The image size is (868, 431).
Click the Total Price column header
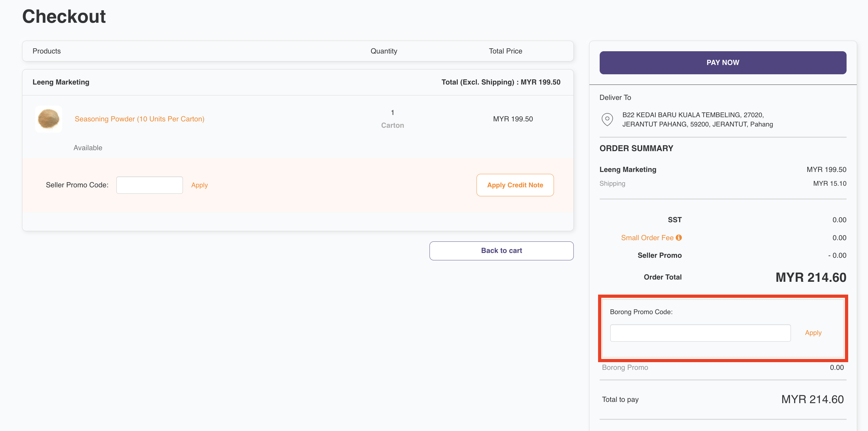click(x=505, y=51)
